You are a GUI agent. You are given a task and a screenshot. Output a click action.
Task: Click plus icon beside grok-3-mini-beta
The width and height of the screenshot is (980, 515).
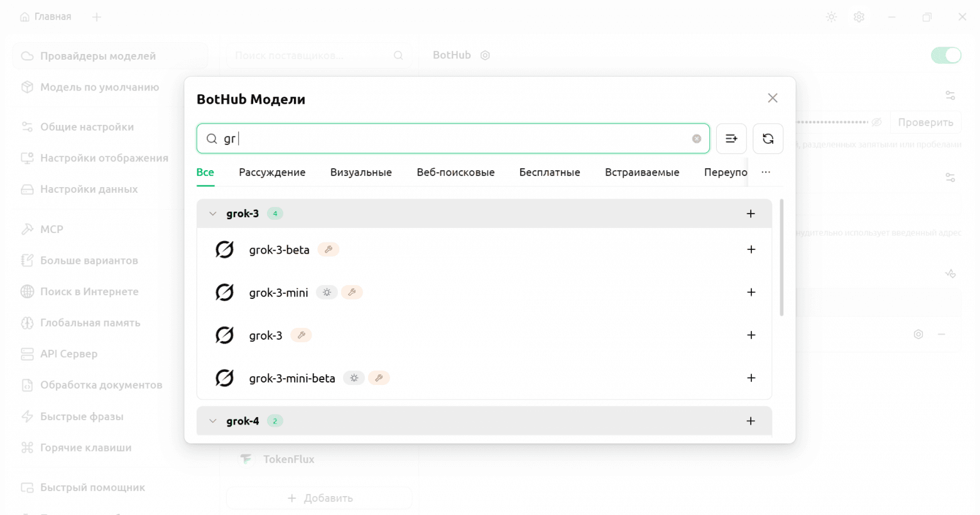751,378
